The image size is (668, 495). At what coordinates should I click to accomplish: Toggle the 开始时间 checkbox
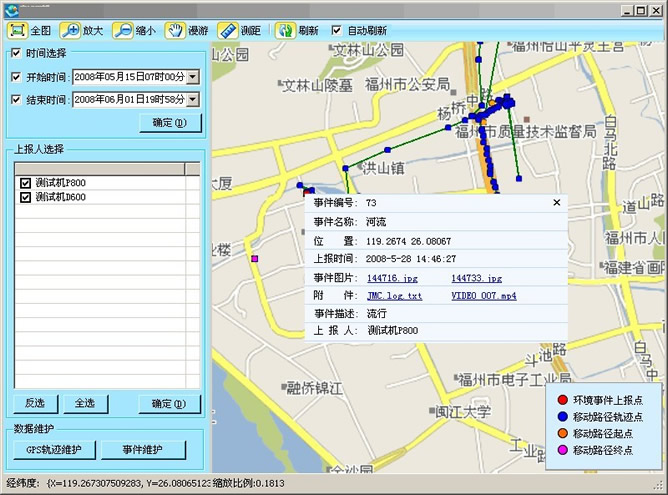click(16, 77)
